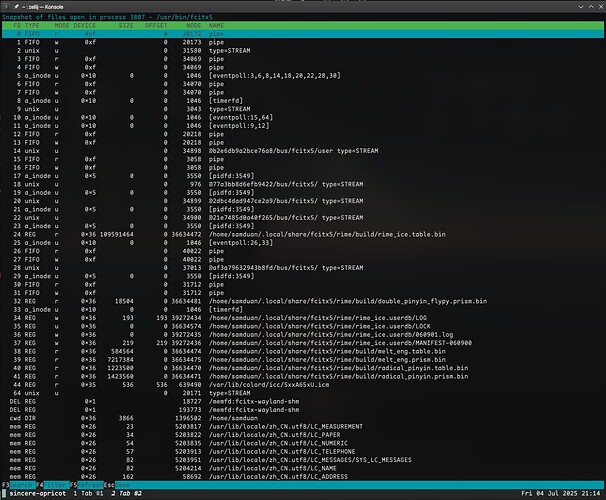Select the melt_eng.table.bin row
Screen dimensions: 606x500
[x=303, y=352]
